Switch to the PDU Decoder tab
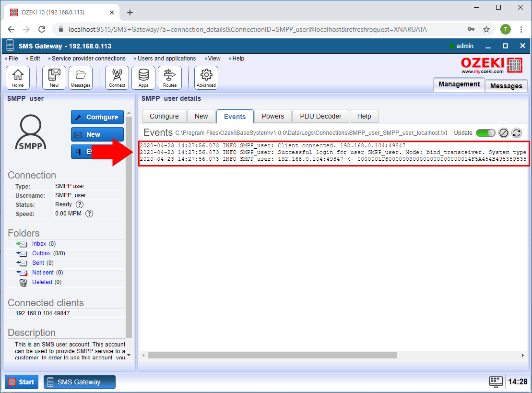The width and height of the screenshot is (532, 393). tap(320, 116)
